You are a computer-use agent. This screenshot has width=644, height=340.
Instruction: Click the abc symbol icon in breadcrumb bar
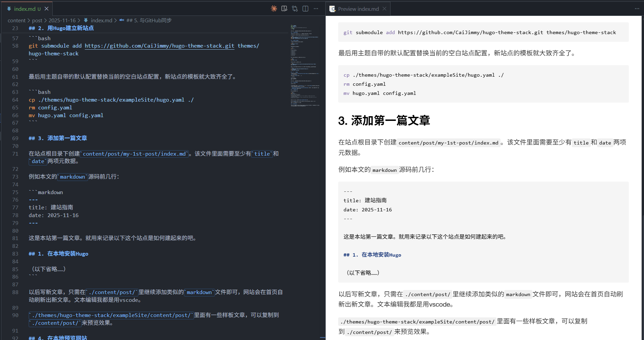(122, 20)
